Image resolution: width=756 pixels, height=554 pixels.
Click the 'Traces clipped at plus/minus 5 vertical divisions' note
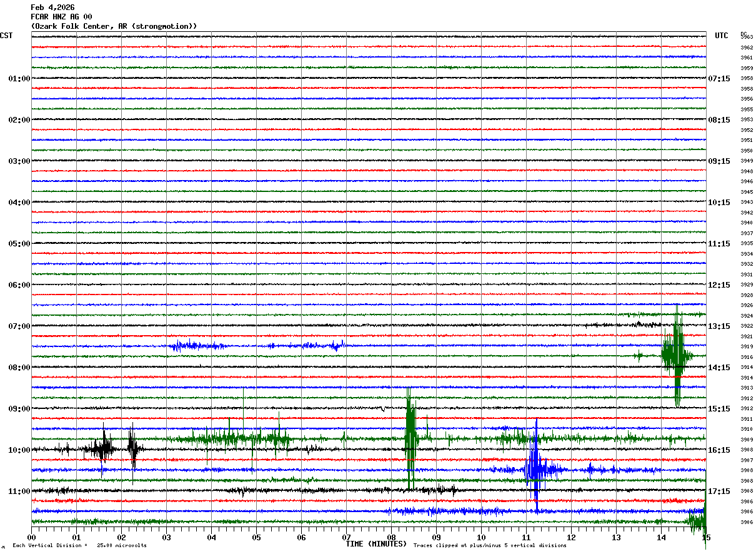point(490,546)
